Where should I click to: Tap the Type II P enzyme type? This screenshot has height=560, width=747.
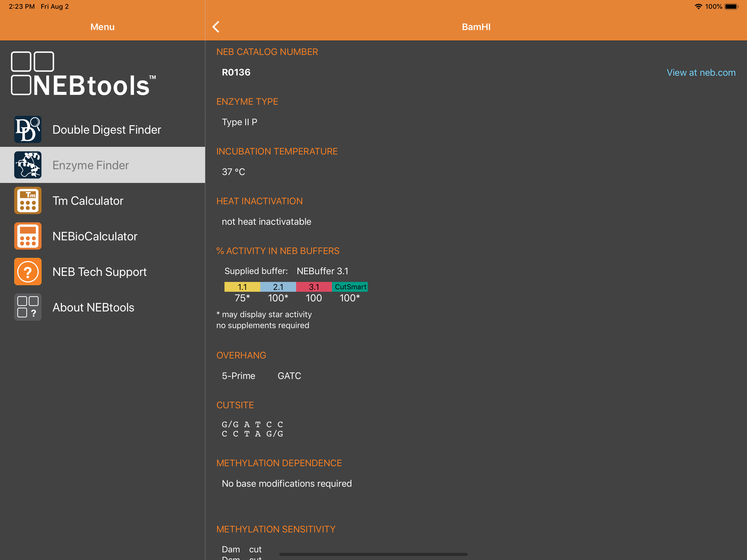[240, 122]
